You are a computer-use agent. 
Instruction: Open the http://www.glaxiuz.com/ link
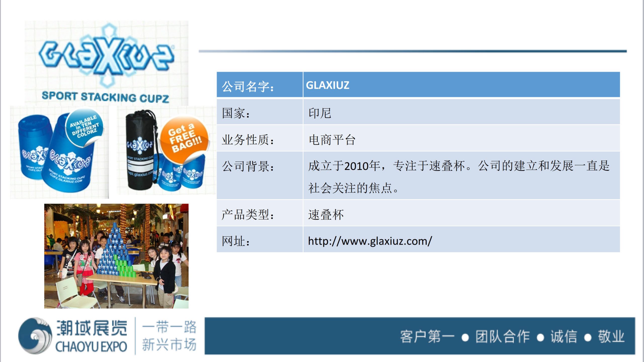370,241
